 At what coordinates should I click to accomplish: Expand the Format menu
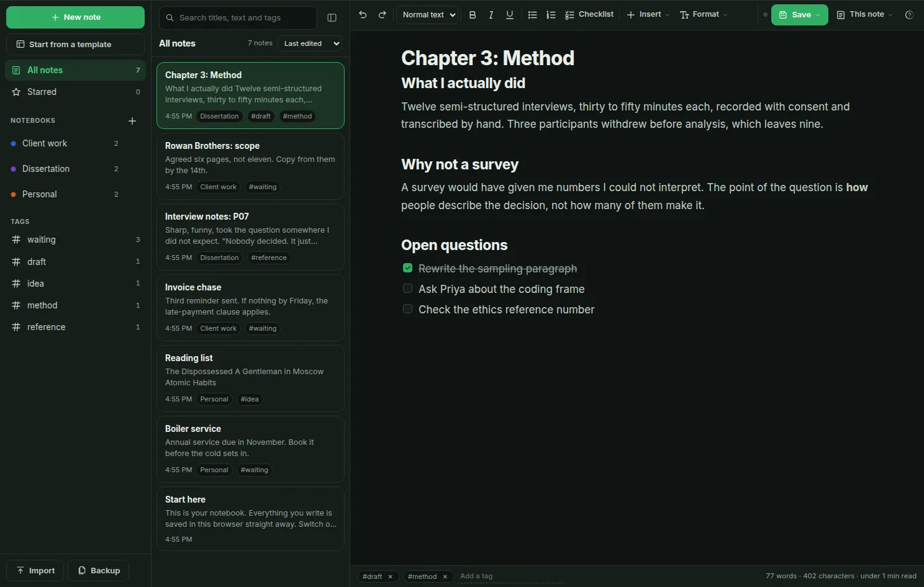(x=704, y=15)
